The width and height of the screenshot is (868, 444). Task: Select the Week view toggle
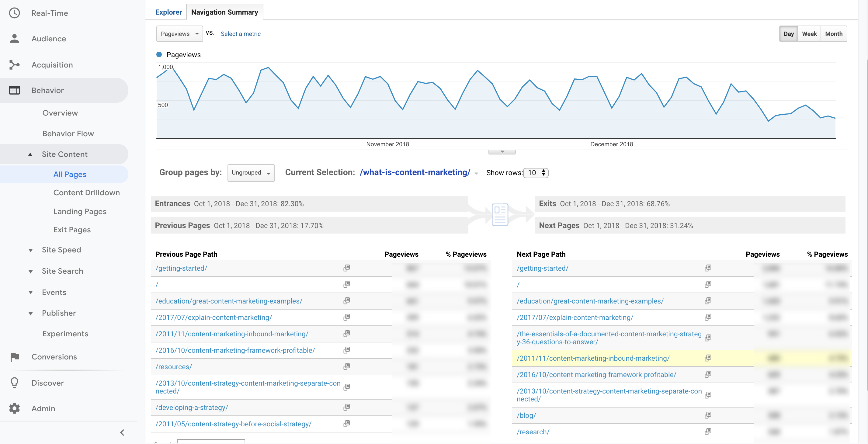(810, 33)
